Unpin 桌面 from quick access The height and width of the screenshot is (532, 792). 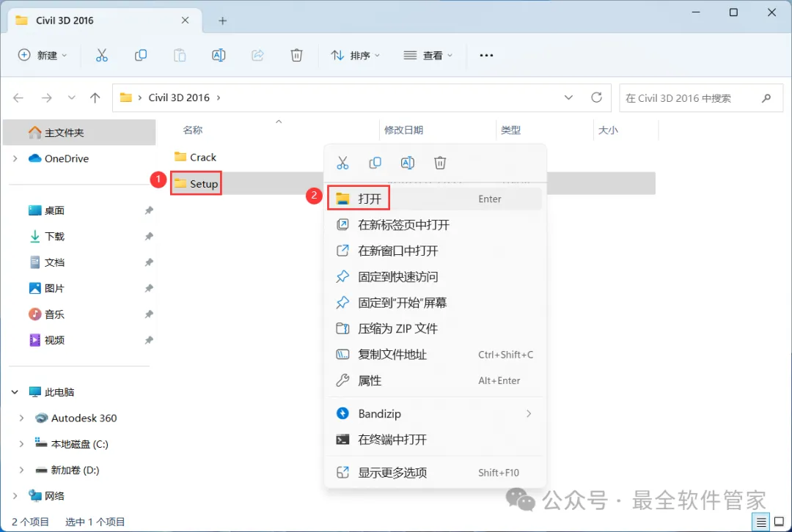148,210
